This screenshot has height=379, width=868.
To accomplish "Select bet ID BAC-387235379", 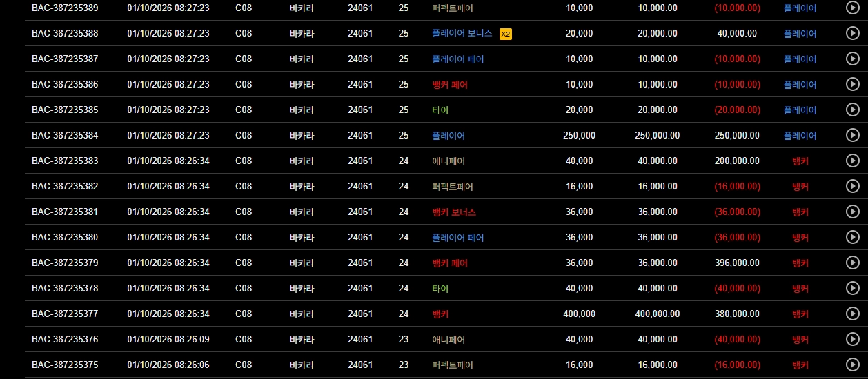I will pyautogui.click(x=65, y=263).
